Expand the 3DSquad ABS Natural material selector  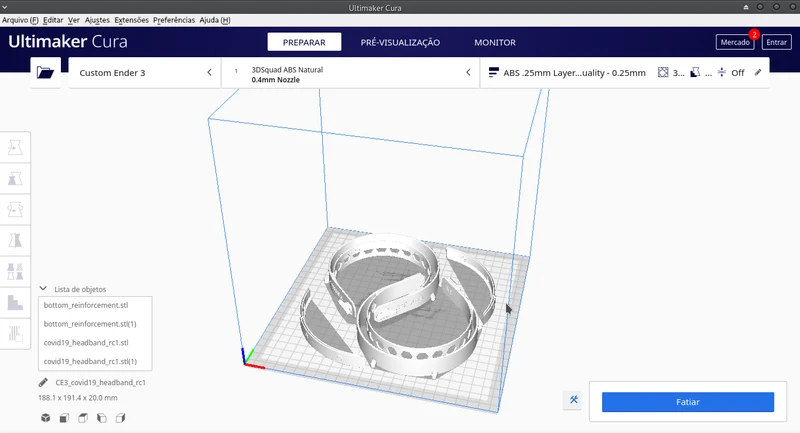[x=351, y=72]
